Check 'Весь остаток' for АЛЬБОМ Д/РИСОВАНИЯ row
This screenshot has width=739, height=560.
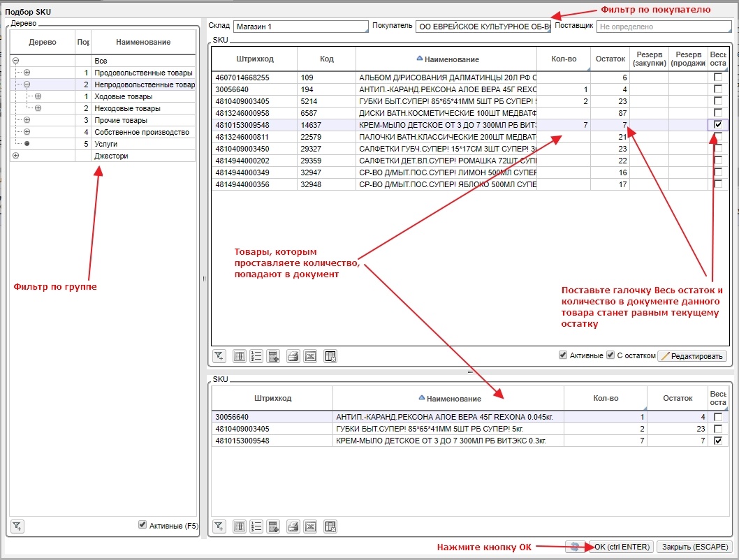pyautogui.click(x=718, y=78)
